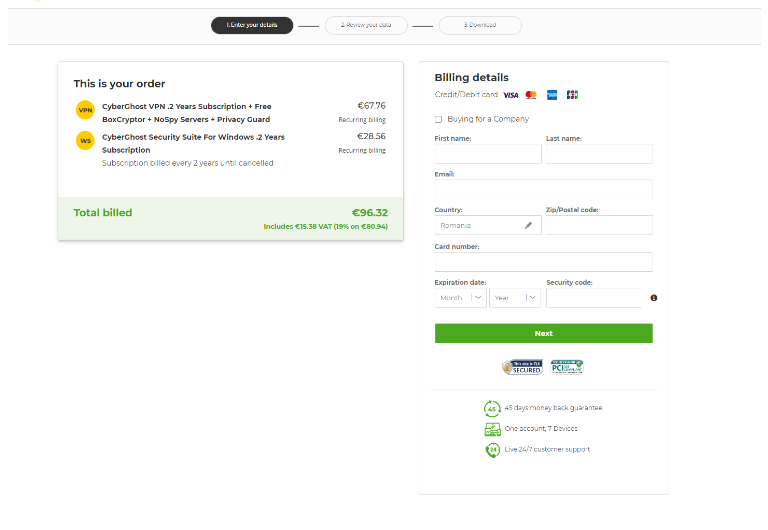Click the total price €96.32
The width and height of the screenshot is (768, 530).
[370, 213]
